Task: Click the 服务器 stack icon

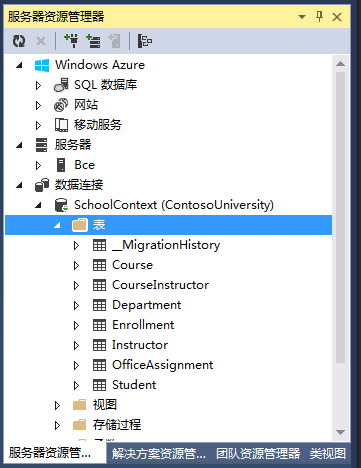Action: 42,145
